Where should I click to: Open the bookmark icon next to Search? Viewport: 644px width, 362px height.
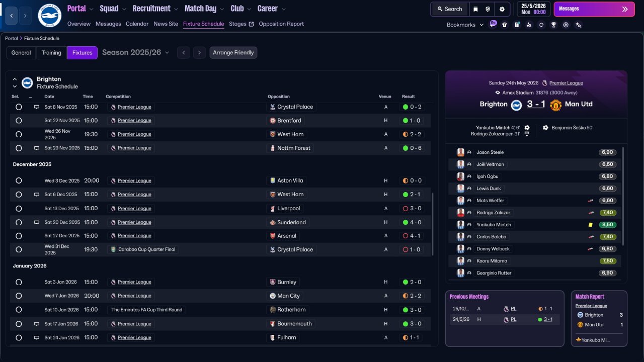click(475, 9)
